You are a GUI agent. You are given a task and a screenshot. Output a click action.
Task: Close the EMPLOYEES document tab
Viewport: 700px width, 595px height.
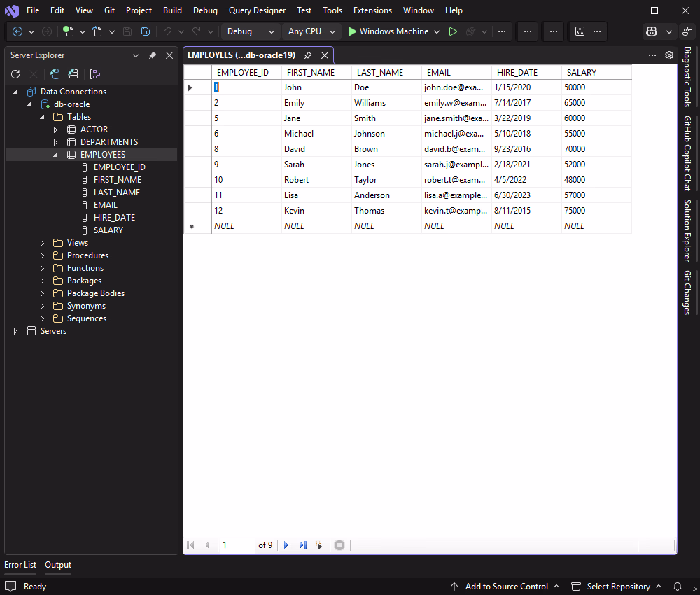tap(325, 55)
